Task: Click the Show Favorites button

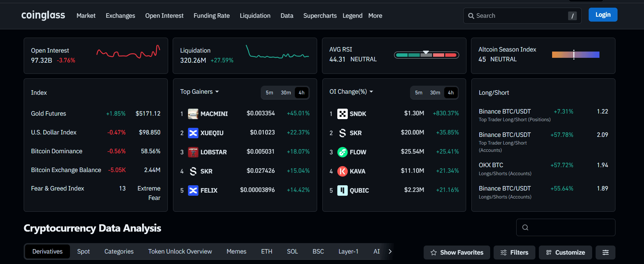Action: pos(457,253)
